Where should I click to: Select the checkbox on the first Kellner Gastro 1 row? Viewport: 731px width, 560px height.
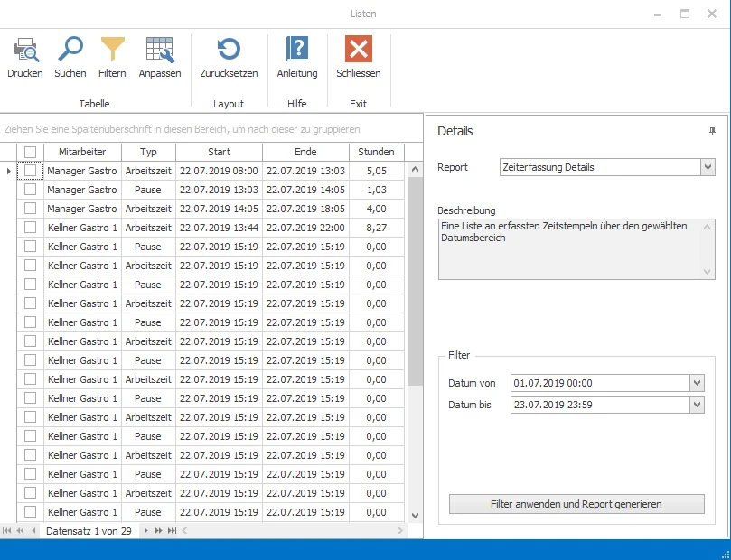31,228
